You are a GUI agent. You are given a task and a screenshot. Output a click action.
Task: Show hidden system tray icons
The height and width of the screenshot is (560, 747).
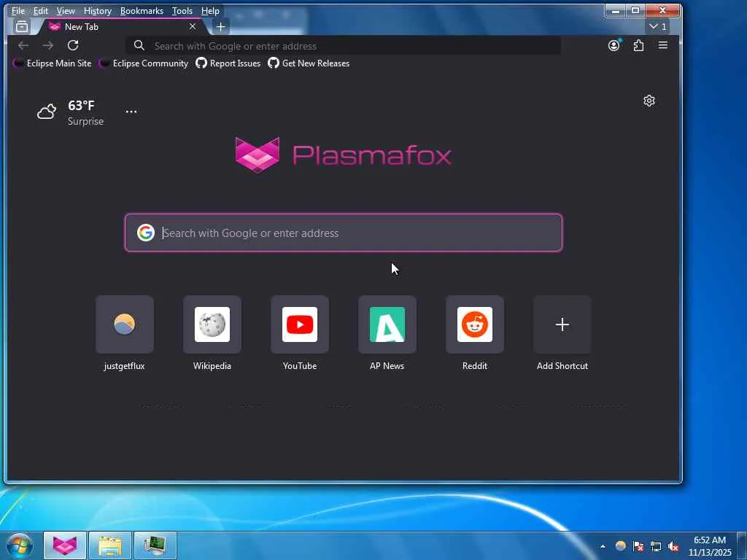point(603,546)
